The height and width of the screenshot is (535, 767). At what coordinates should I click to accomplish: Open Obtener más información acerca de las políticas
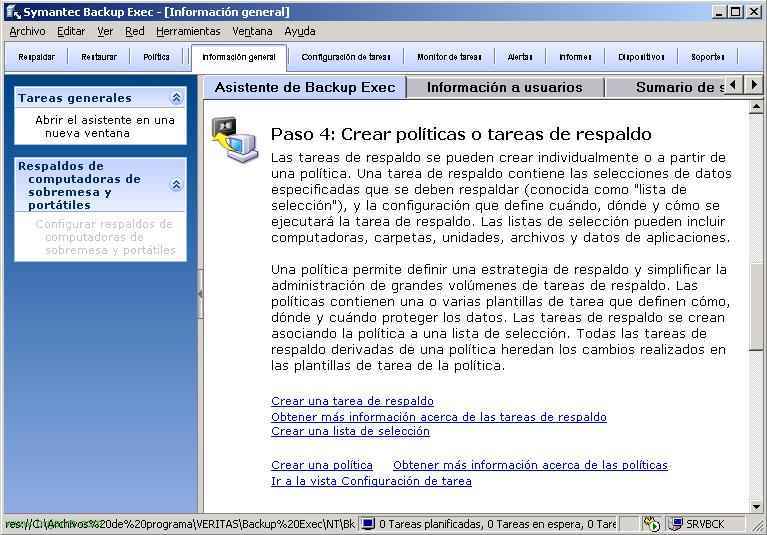[531, 465]
